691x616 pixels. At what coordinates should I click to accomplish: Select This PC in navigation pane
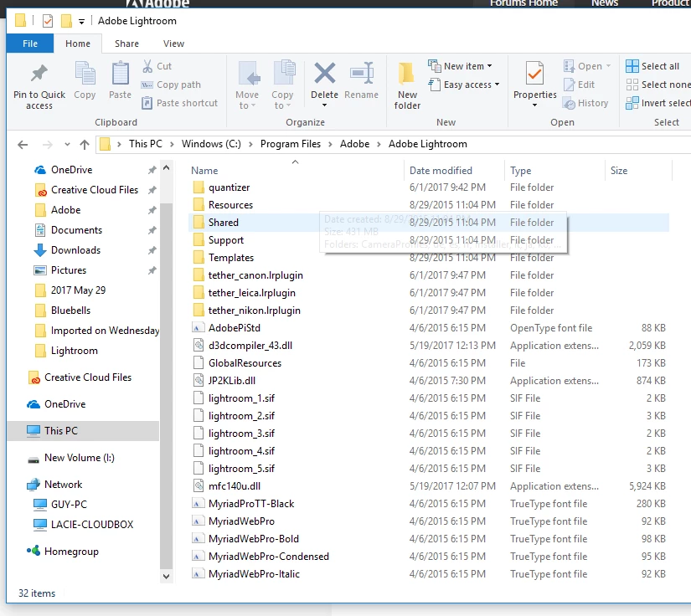coord(83,431)
